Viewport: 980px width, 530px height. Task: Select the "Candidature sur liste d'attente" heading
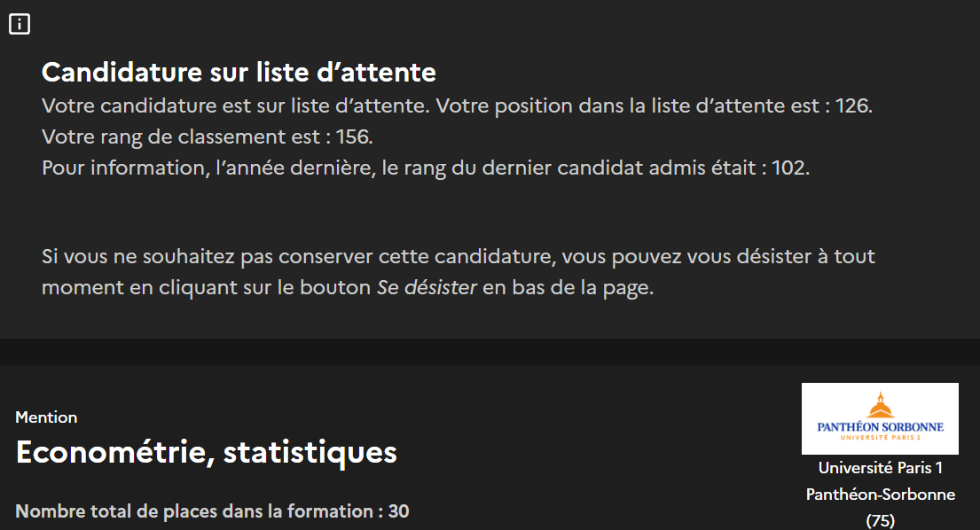[x=239, y=72]
